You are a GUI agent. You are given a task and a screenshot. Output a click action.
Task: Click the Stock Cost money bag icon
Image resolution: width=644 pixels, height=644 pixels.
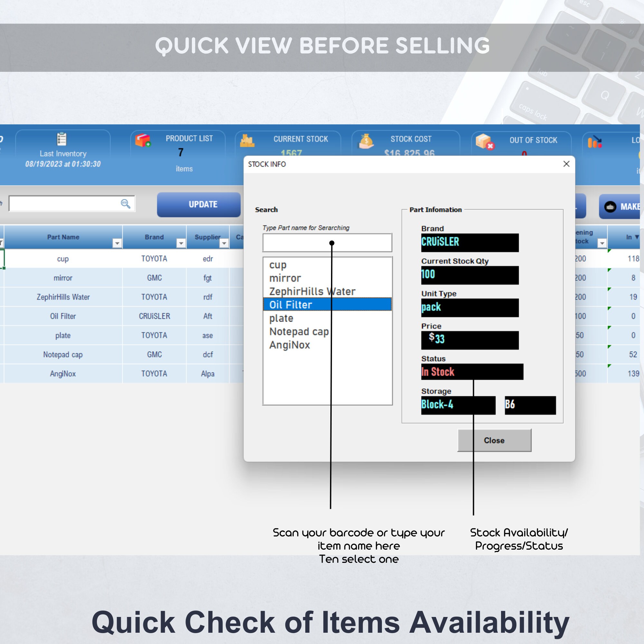366,141
